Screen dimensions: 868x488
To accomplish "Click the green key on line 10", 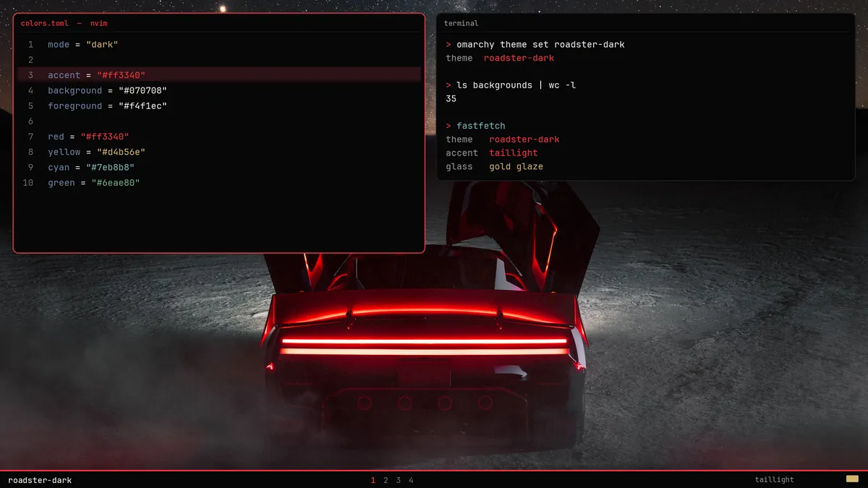I will pos(61,183).
